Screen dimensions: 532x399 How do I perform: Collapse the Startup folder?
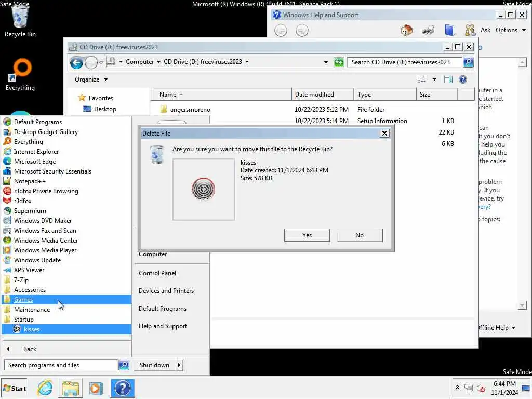click(66, 320)
